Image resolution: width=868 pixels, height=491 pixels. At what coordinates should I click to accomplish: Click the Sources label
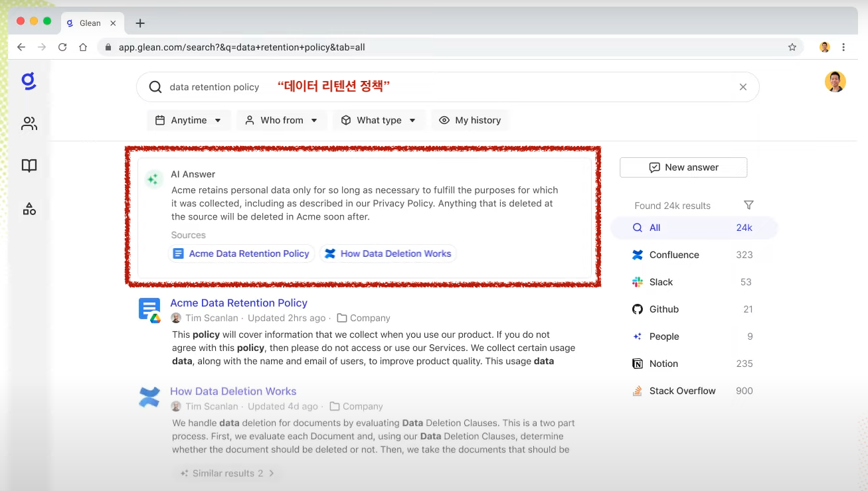point(189,235)
